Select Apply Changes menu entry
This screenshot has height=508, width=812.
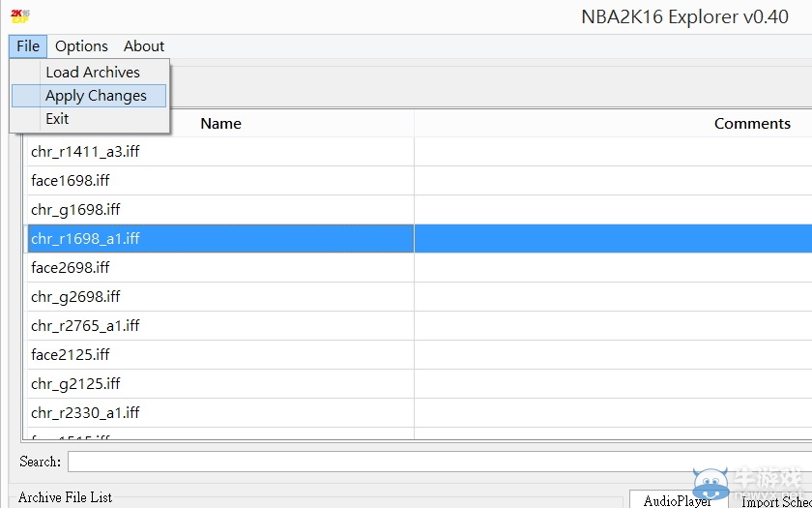click(x=89, y=96)
